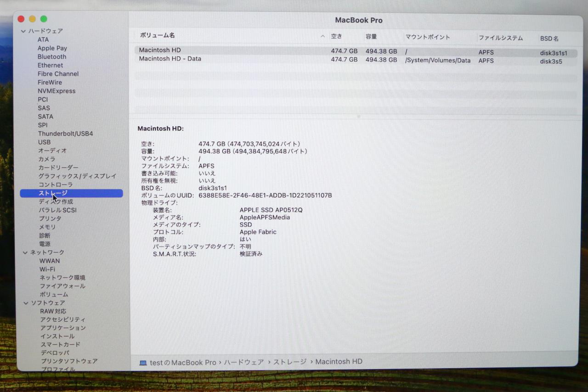
Task: Sort by 空き column header
Action: (336, 37)
